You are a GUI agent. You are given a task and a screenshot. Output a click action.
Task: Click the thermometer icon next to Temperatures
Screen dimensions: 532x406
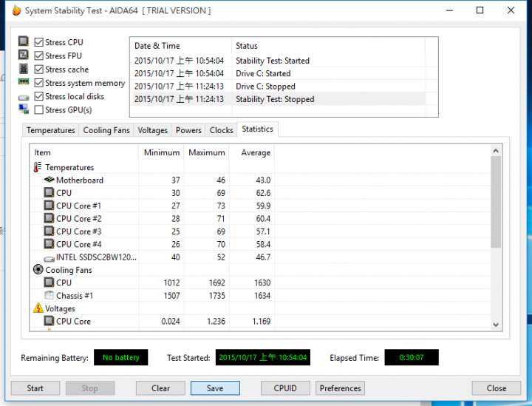pos(38,167)
